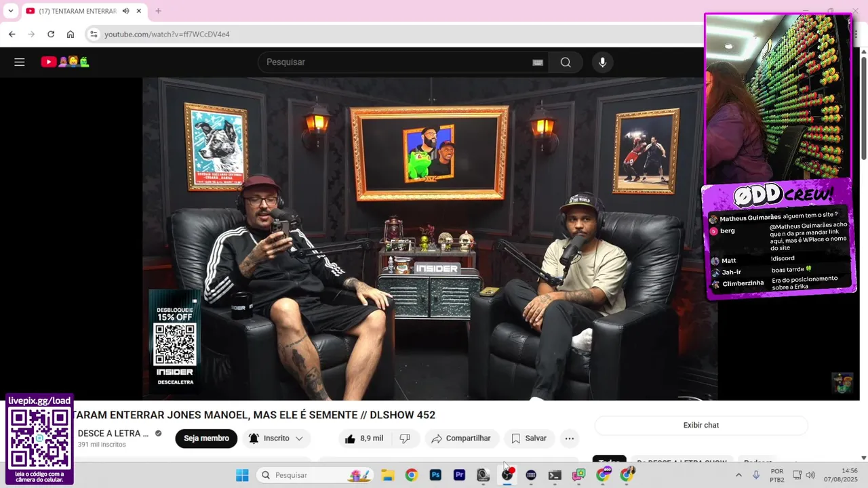Open File Explorer from taskbar
Image resolution: width=868 pixels, height=488 pixels.
coord(388,475)
